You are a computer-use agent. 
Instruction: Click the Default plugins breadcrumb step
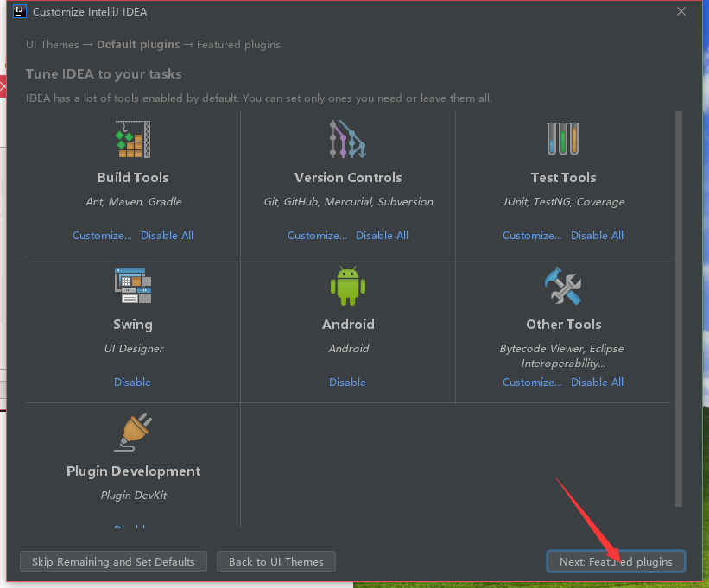138,45
